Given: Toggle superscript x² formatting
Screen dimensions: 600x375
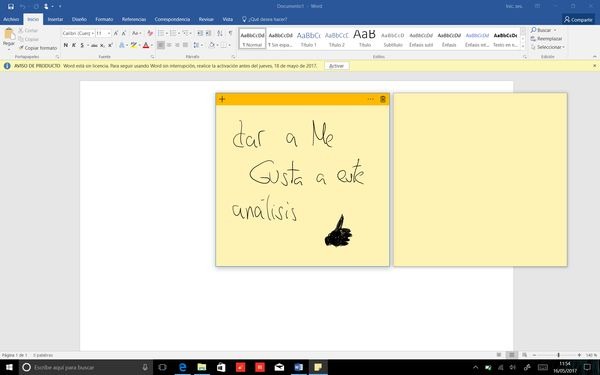Looking at the screenshot, I should pyautogui.click(x=110, y=45).
